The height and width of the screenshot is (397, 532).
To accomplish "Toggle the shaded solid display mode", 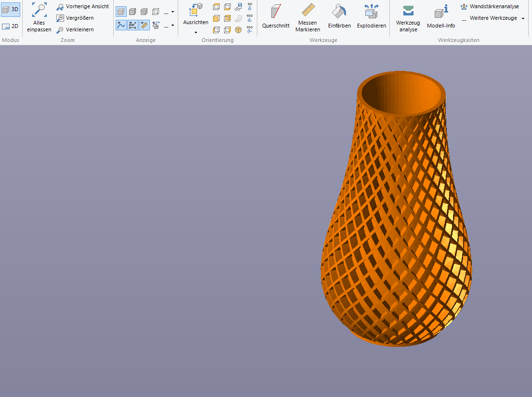I will (x=121, y=12).
